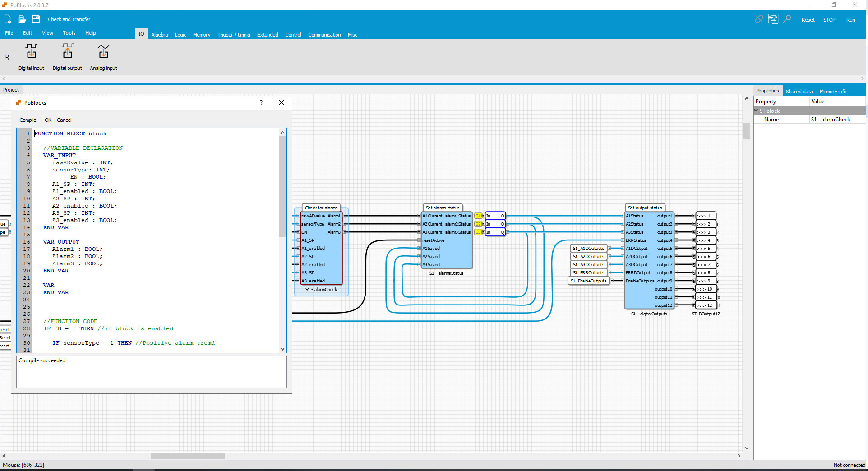Click the small icon at left of ribbon
This screenshot has height=471, width=868.
(x=7, y=57)
